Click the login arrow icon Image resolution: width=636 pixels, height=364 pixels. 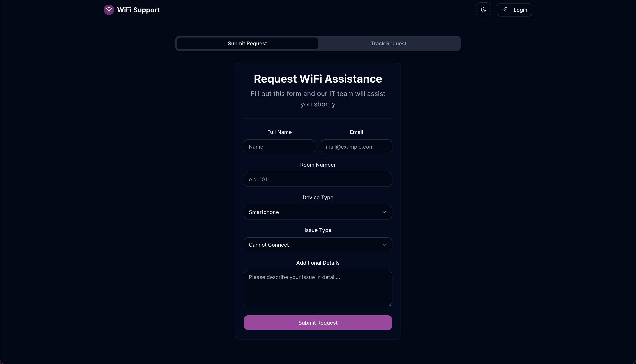tap(505, 10)
